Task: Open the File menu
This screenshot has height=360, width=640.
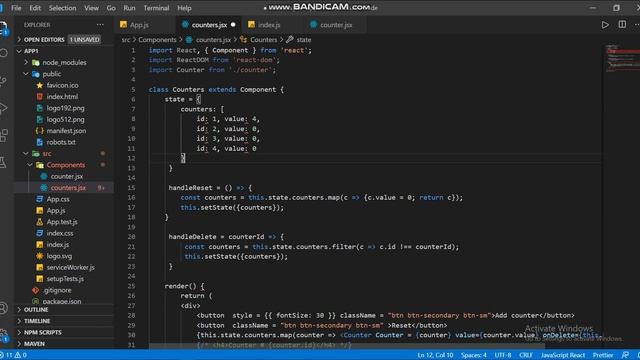Action: coord(16,8)
